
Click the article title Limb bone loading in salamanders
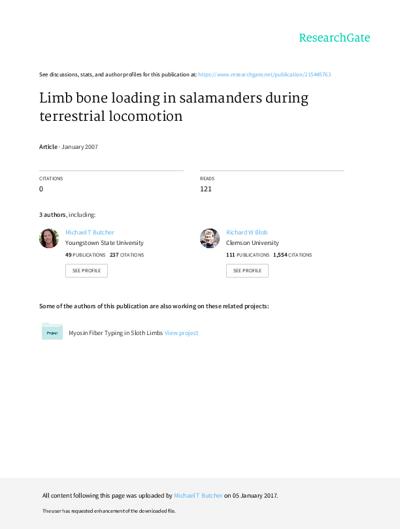(x=174, y=107)
